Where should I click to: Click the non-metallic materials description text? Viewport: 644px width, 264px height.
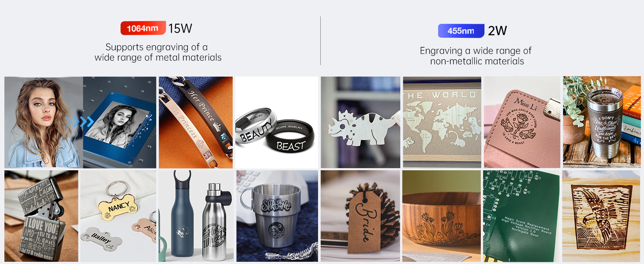coord(476,56)
